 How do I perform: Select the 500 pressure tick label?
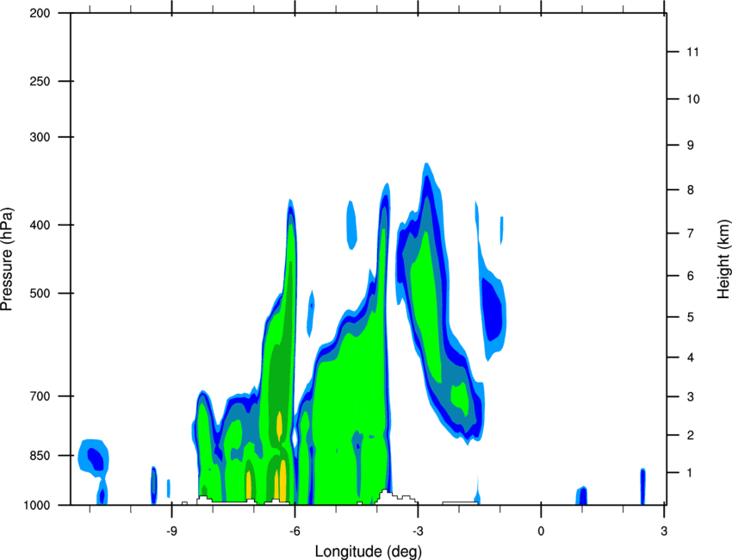click(x=40, y=293)
